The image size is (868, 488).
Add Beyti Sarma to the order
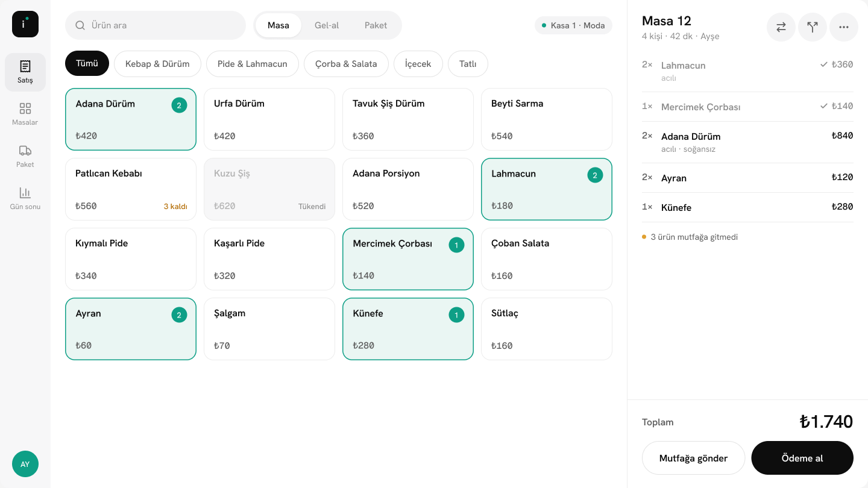(x=547, y=119)
